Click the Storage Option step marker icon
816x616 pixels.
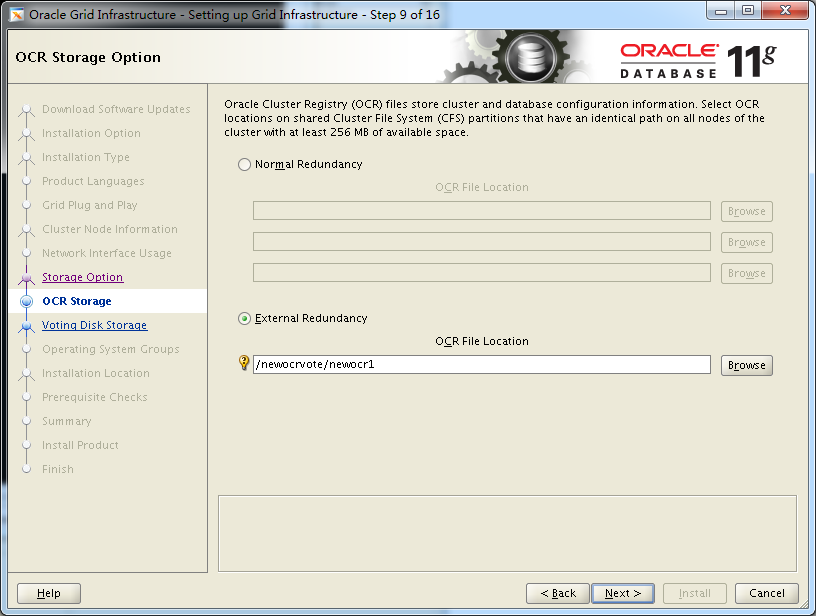(27, 278)
